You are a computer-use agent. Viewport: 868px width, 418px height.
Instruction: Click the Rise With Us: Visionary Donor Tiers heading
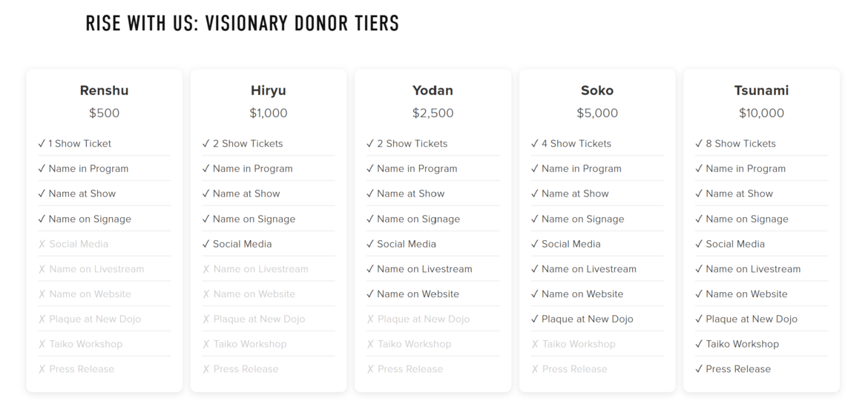(243, 24)
